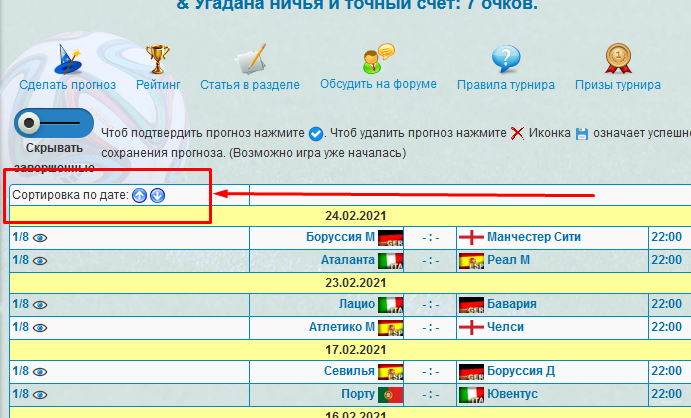The image size is (691, 418).
Task: Click 1/8 stage label in Лацио row
Action: [20, 304]
